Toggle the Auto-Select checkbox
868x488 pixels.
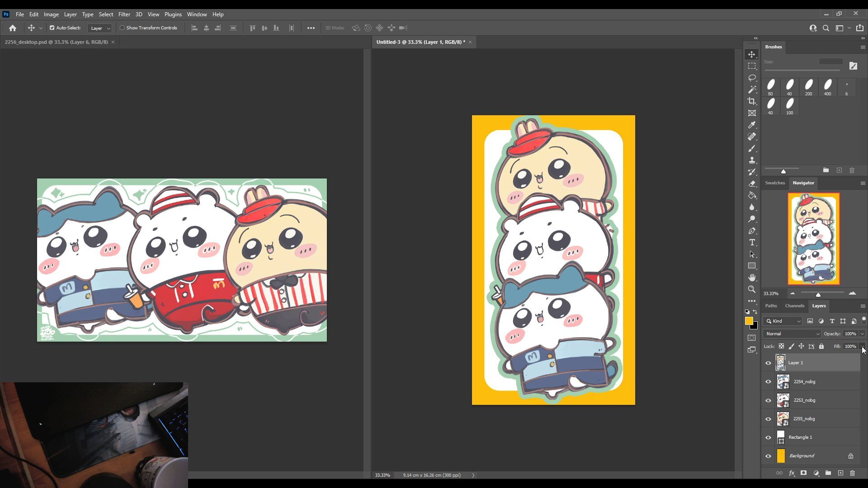(52, 28)
